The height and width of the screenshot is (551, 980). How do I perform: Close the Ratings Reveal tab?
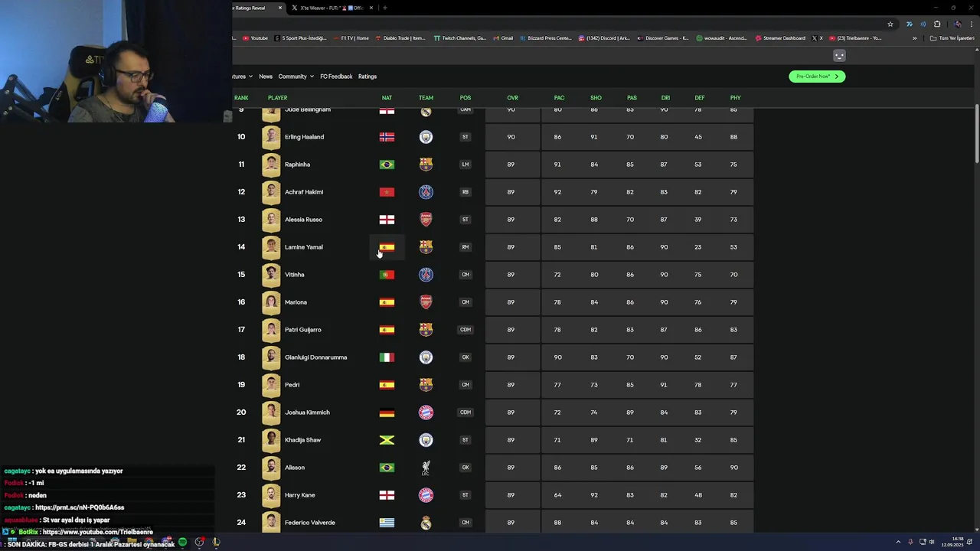[x=280, y=8]
